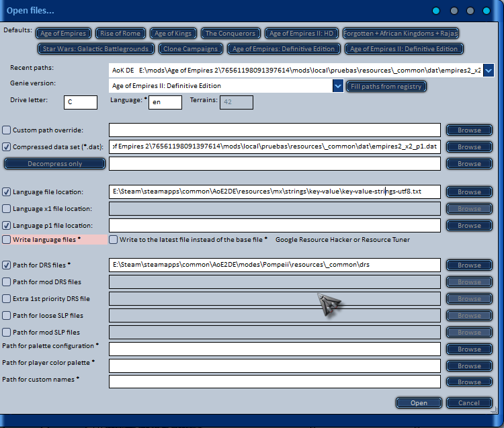Toggle Language file location checkbox

point(7,192)
